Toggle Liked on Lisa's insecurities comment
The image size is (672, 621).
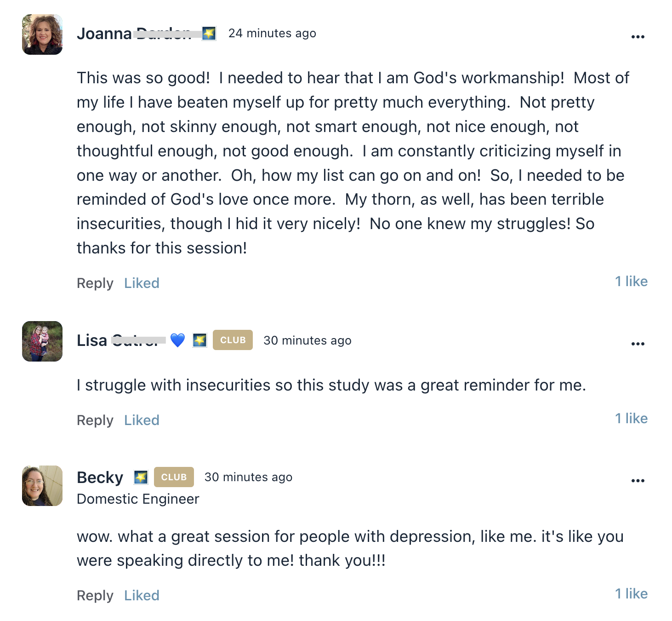pyautogui.click(x=142, y=420)
